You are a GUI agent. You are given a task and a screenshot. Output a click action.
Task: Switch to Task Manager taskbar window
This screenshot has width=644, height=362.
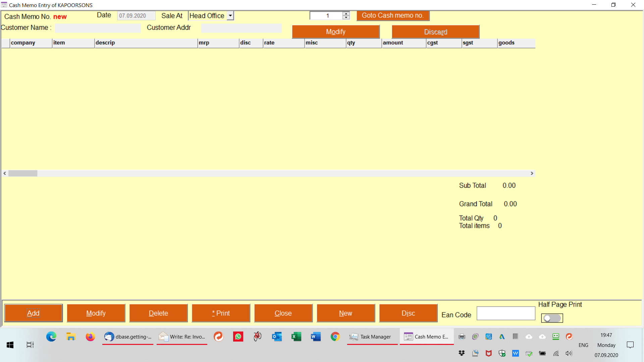[372, 337]
